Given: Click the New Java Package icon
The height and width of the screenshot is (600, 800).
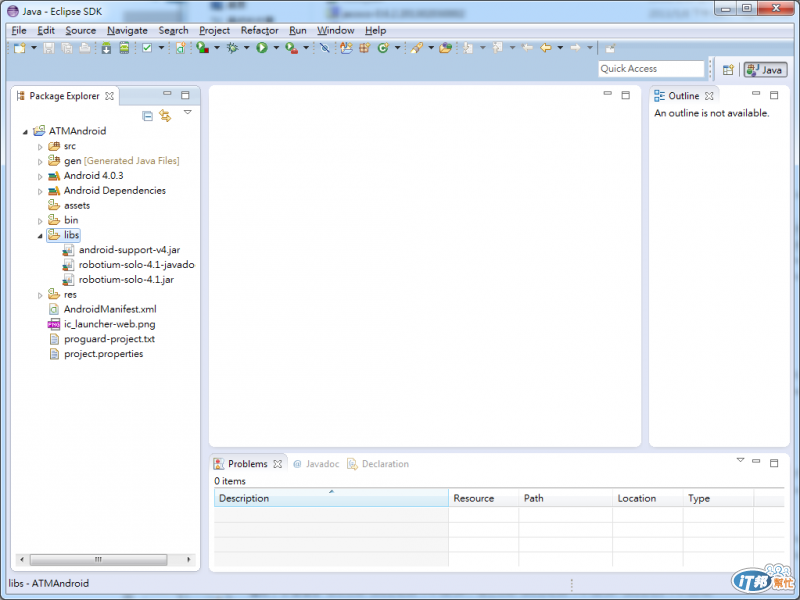Looking at the screenshot, I should click(364, 48).
